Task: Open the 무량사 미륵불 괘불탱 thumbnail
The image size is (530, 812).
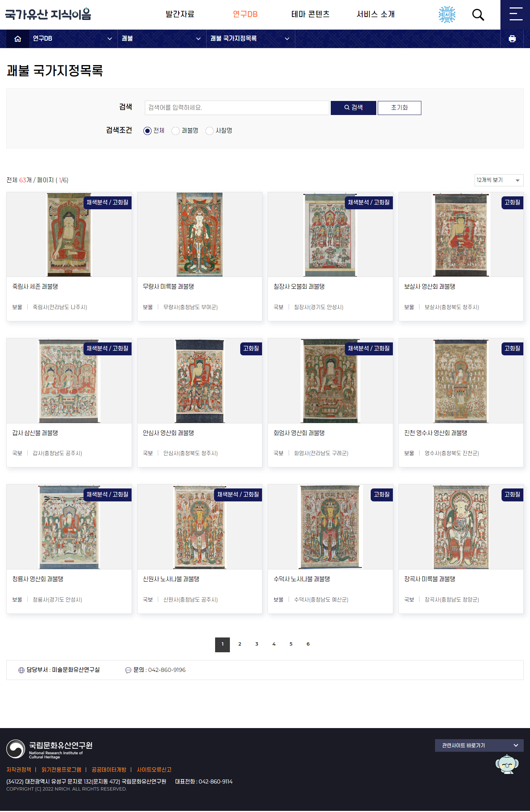Action: pyautogui.click(x=200, y=234)
